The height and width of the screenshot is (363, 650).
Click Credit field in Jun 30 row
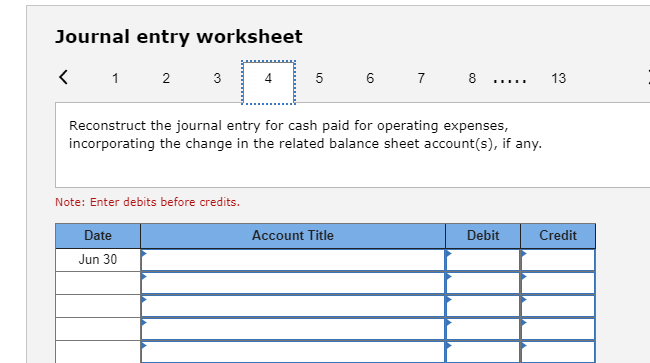[x=558, y=260]
